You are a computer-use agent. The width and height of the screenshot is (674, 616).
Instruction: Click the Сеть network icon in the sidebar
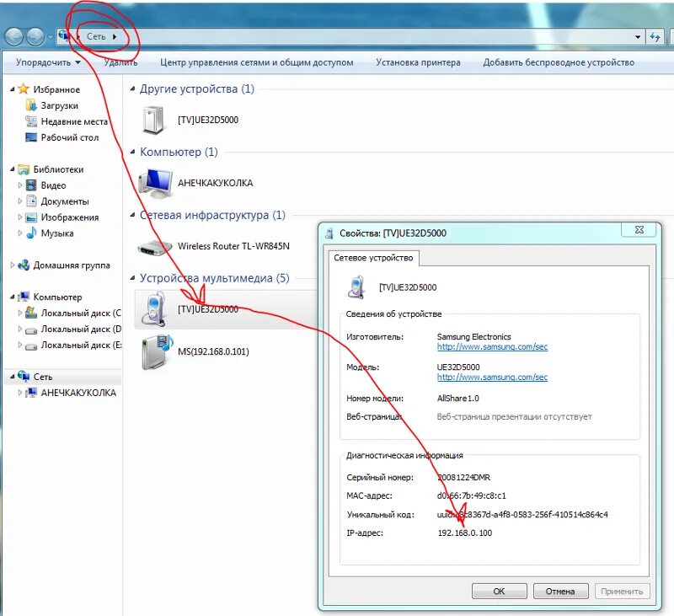tap(24, 376)
